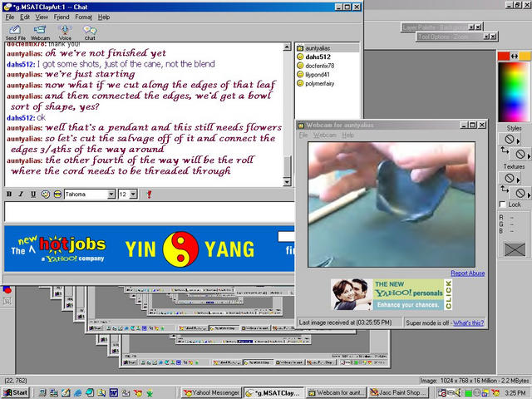Enable the Lock checkbox
The image size is (532, 399).
click(502, 204)
